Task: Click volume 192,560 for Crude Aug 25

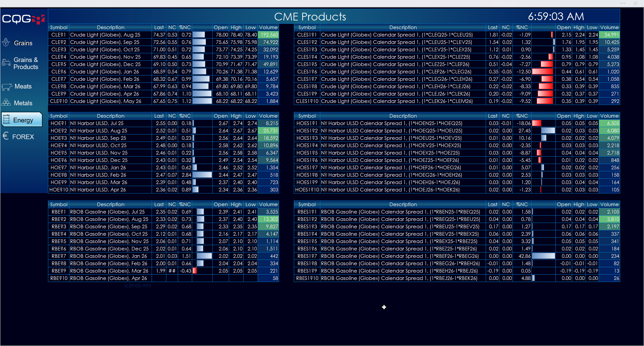Action: pos(268,35)
